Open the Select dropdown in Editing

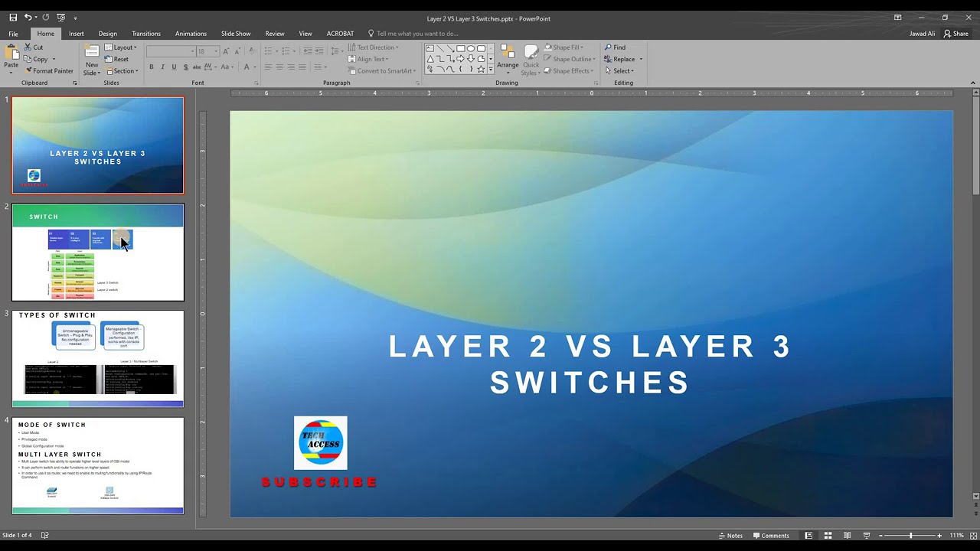pyautogui.click(x=619, y=71)
